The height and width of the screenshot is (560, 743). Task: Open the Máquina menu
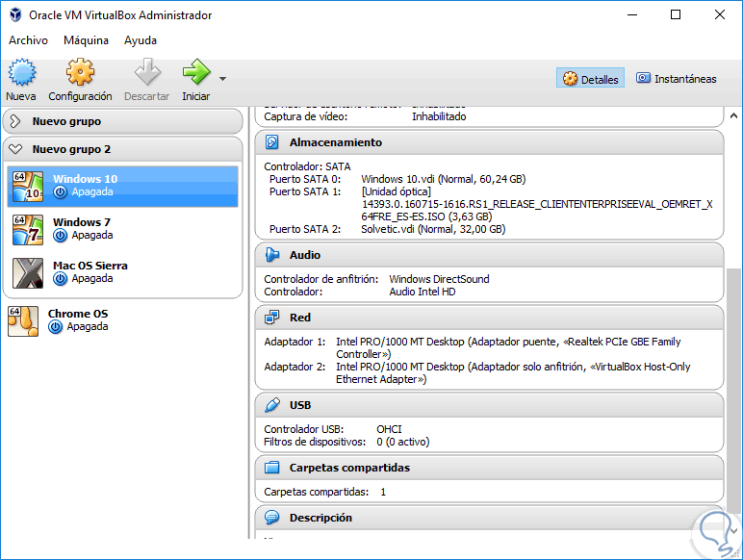[x=86, y=40]
